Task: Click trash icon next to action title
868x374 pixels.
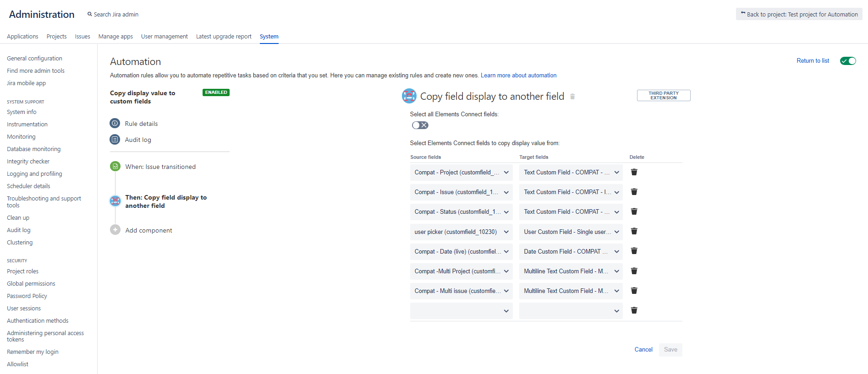Action: click(x=572, y=97)
